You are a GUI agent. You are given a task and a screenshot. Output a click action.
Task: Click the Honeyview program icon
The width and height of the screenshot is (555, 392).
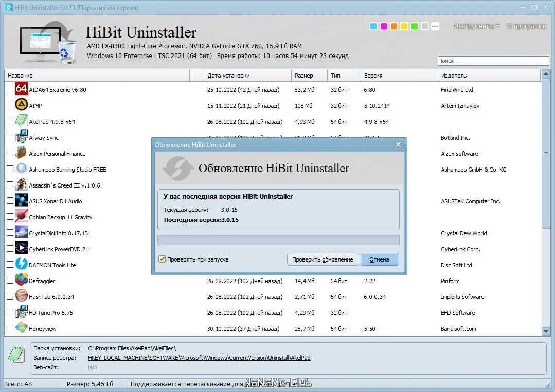click(x=21, y=327)
